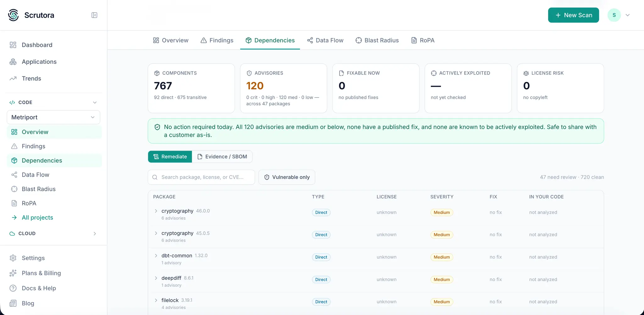Expand the dbt-common 1.32.0 row
Screen dimensions: 644x315
156,256
